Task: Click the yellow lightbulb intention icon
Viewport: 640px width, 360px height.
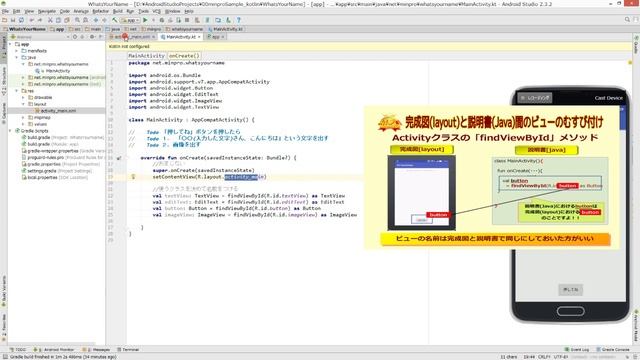Action: pyautogui.click(x=133, y=177)
